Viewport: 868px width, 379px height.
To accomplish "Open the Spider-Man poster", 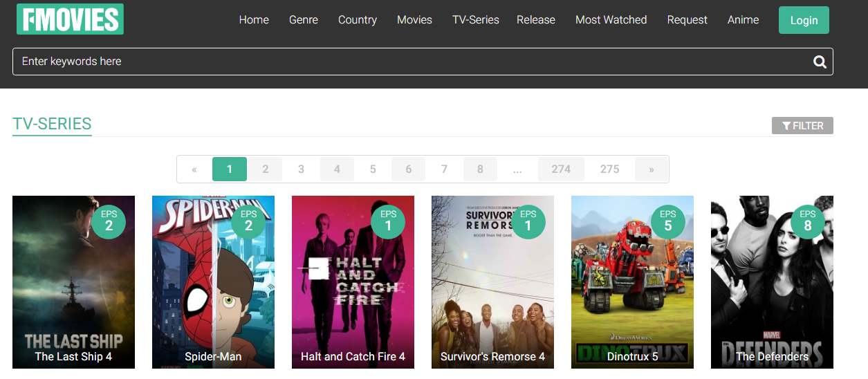I will coord(213,281).
